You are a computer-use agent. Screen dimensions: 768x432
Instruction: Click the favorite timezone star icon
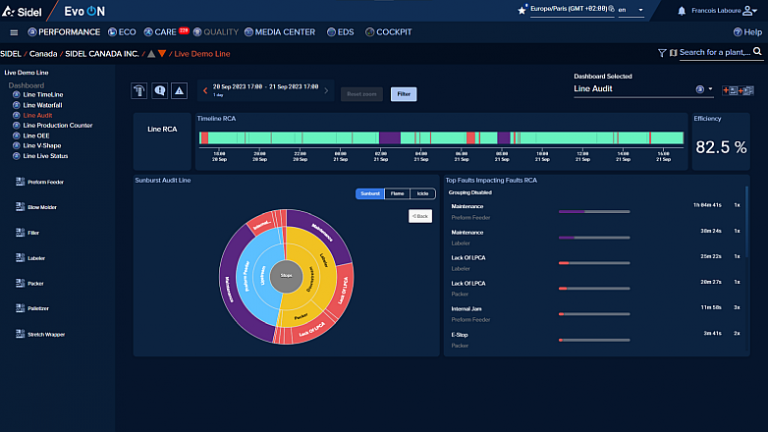click(522, 10)
